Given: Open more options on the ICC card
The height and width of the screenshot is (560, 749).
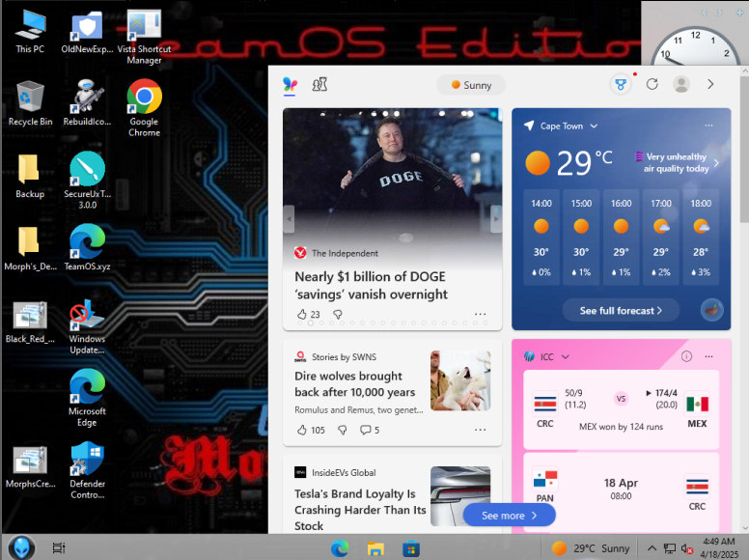Looking at the screenshot, I should pos(708,356).
